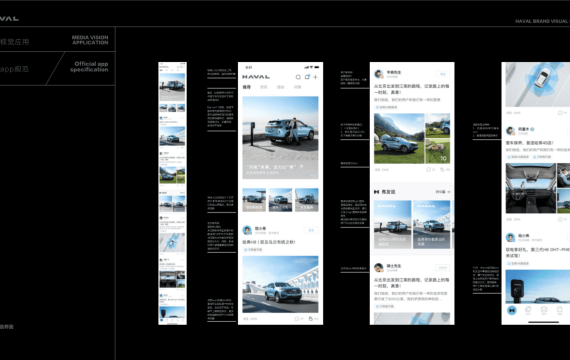Tap the H logo icon beside 弗友说

377,192
